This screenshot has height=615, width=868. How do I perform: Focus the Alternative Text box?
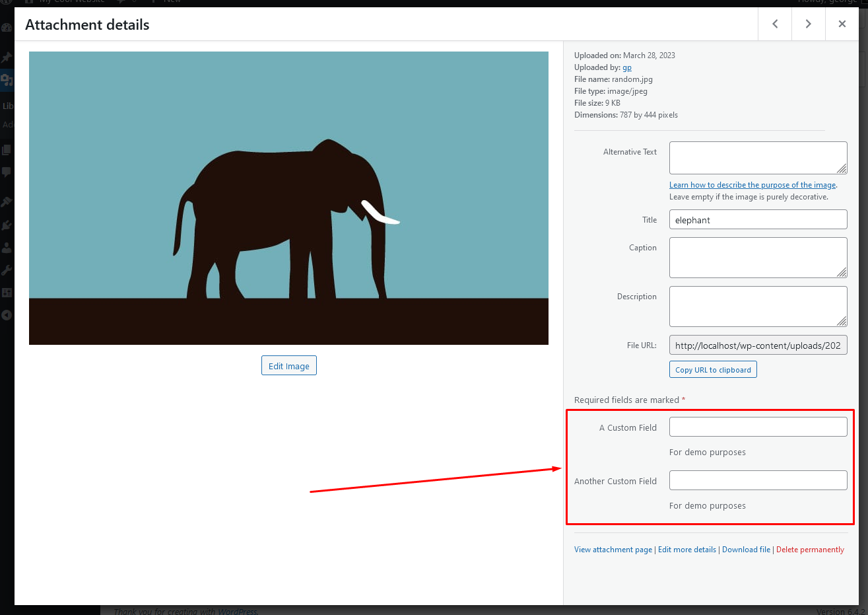coord(758,158)
